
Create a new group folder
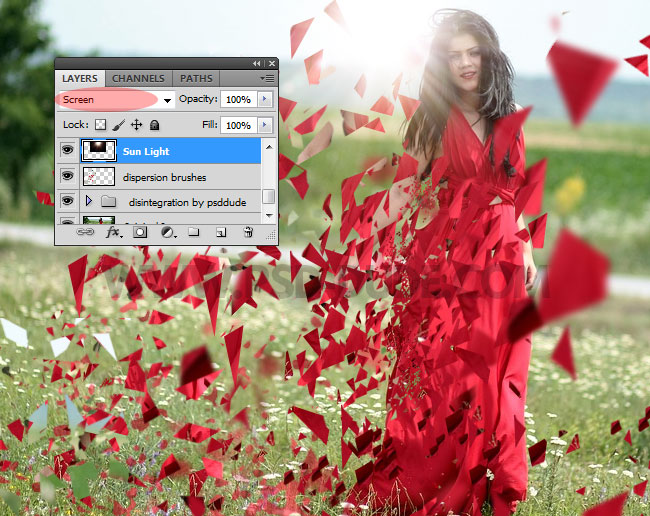[194, 232]
